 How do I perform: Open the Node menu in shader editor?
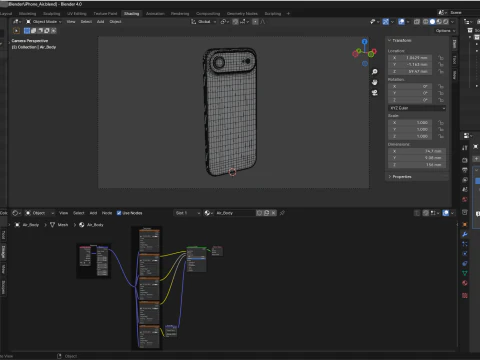(x=107, y=213)
